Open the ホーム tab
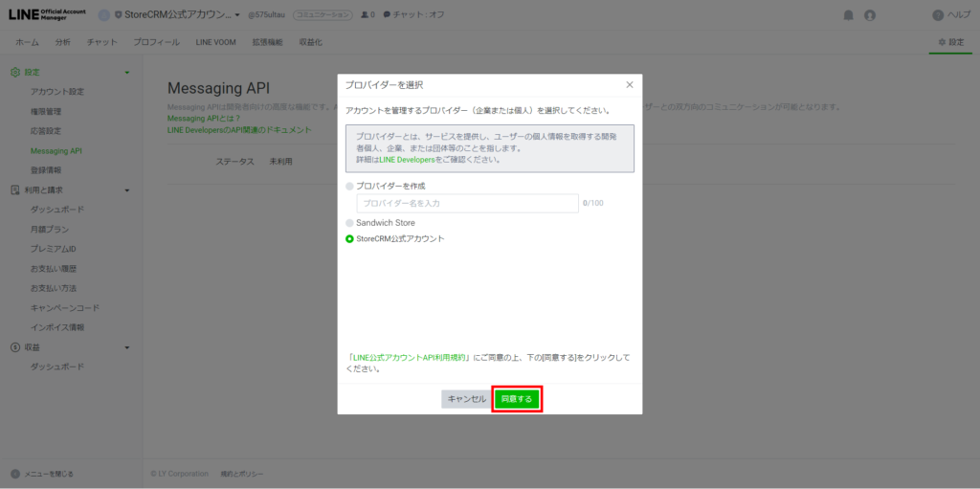The width and height of the screenshot is (980, 489). [27, 42]
